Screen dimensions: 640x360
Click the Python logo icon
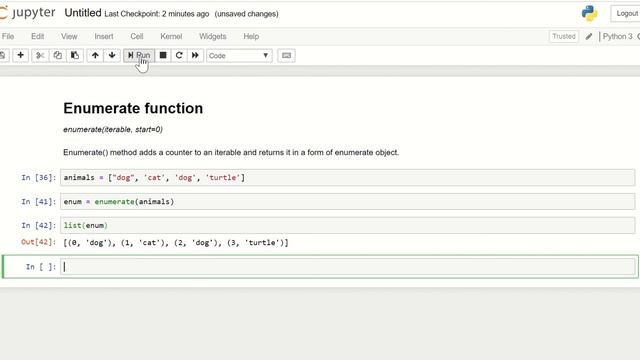[x=589, y=13]
